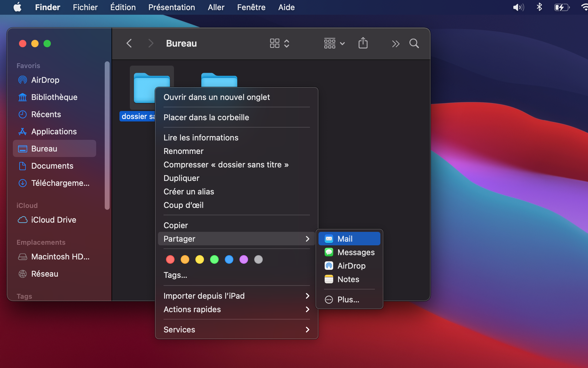Viewport: 588px width, 368px height.
Task: Expand Services submenu
Action: point(237,330)
